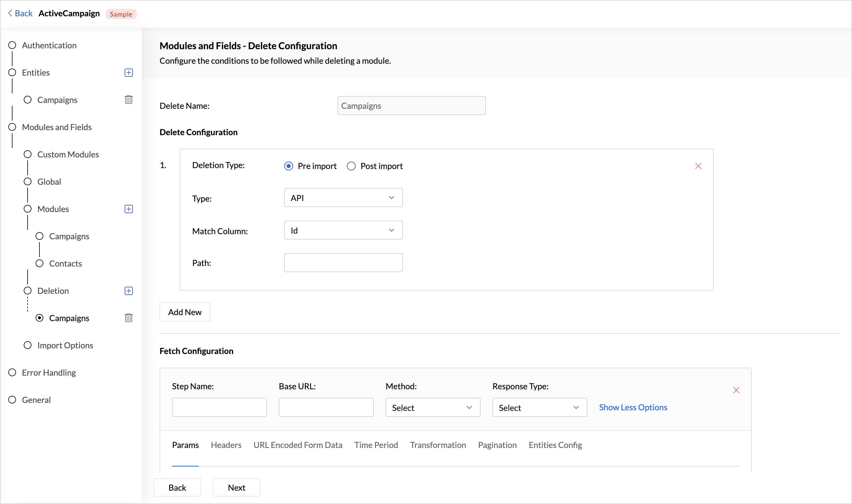
Task: Click the Path input field
Action: 343,263
